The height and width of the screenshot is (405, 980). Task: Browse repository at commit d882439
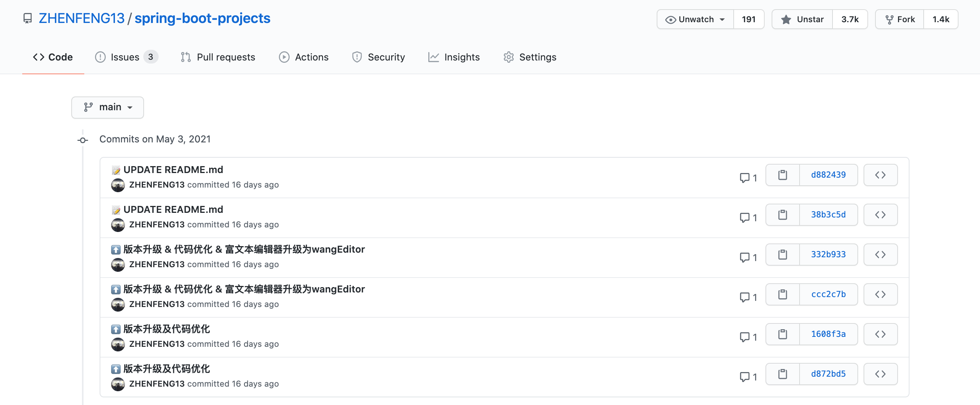pos(880,175)
